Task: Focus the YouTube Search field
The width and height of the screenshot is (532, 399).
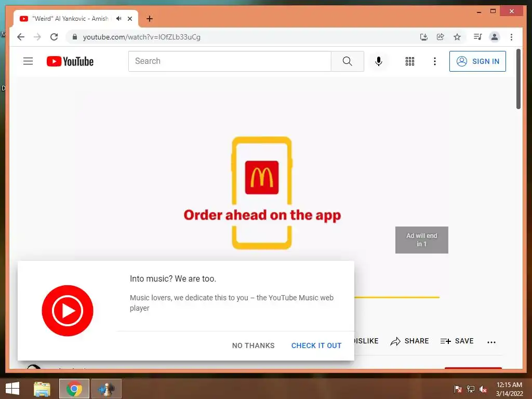Action: [230, 61]
